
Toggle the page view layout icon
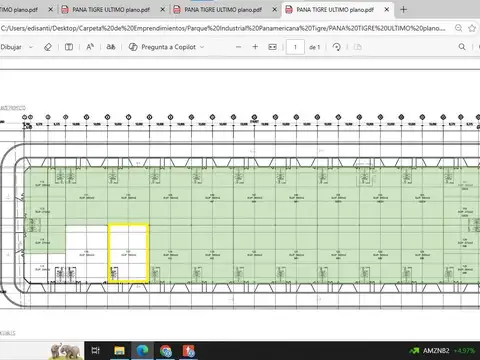point(69,47)
